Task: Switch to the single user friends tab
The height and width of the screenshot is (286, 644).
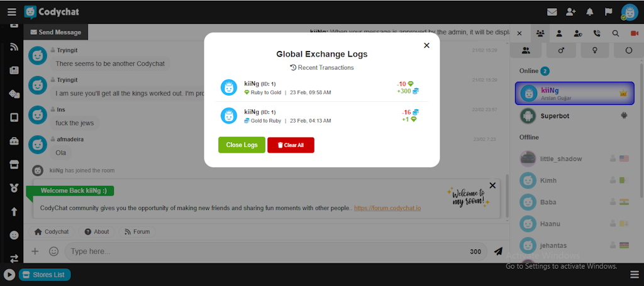Action: click(x=559, y=34)
